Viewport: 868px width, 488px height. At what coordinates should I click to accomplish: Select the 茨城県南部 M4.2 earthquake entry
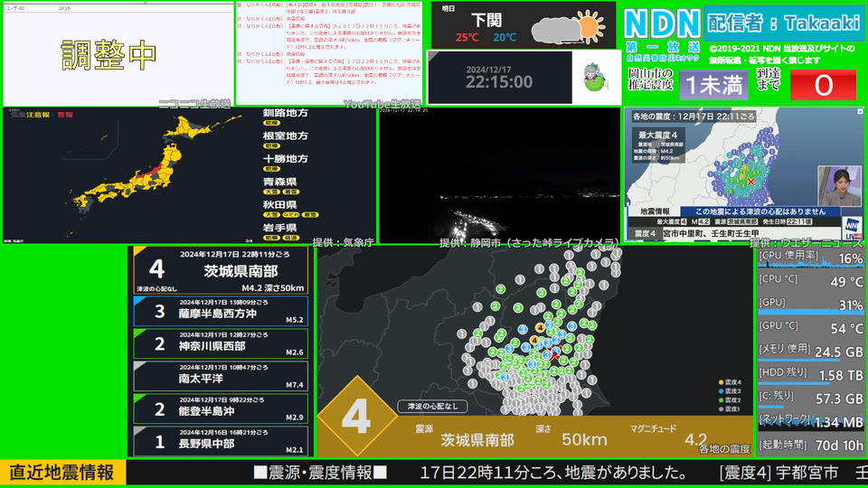pyautogui.click(x=221, y=270)
